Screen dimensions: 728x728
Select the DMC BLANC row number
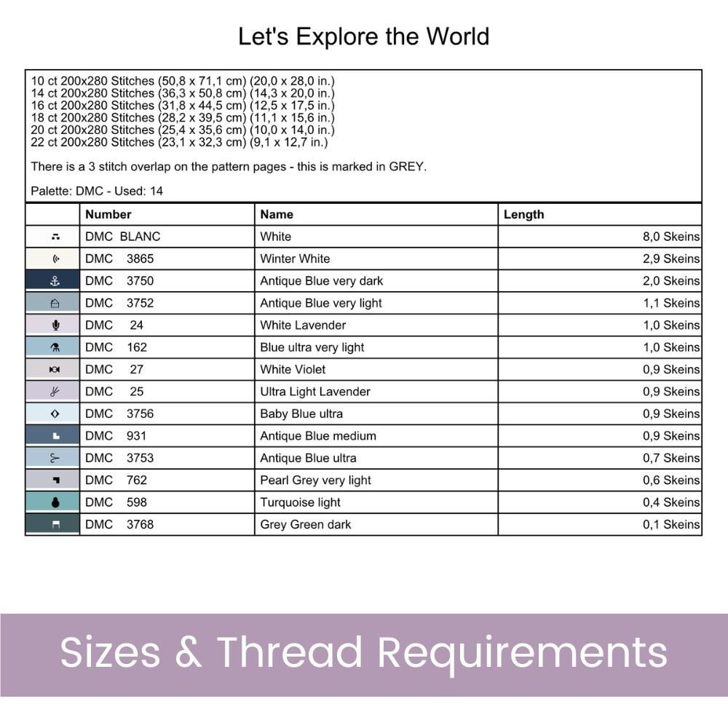[122, 237]
